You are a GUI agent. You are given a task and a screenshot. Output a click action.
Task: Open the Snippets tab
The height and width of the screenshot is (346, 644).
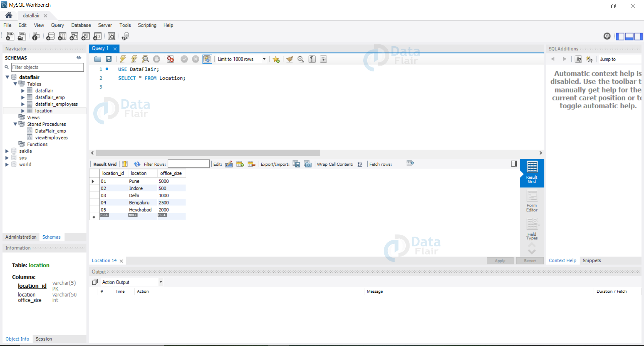(592, 261)
